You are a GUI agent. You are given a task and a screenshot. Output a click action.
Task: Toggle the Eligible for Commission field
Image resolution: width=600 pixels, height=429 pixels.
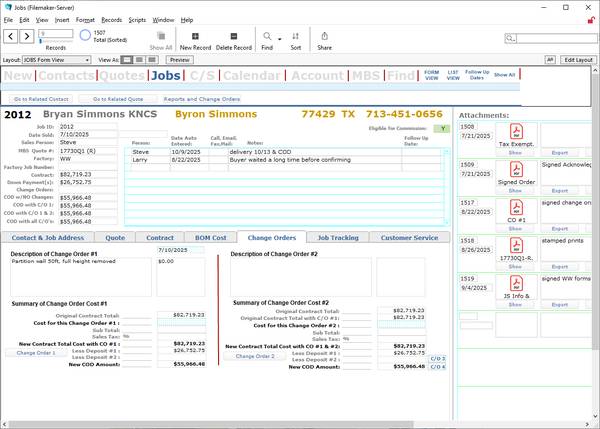coord(441,128)
